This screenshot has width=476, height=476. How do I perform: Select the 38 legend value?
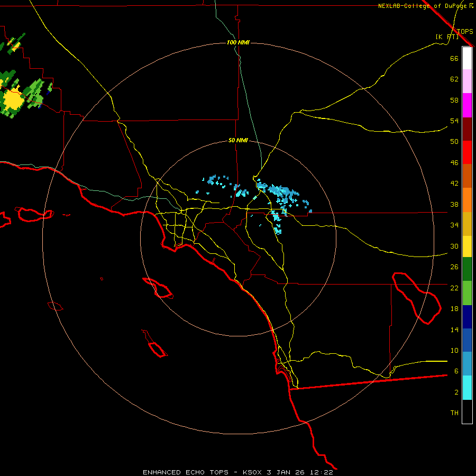tap(454, 204)
